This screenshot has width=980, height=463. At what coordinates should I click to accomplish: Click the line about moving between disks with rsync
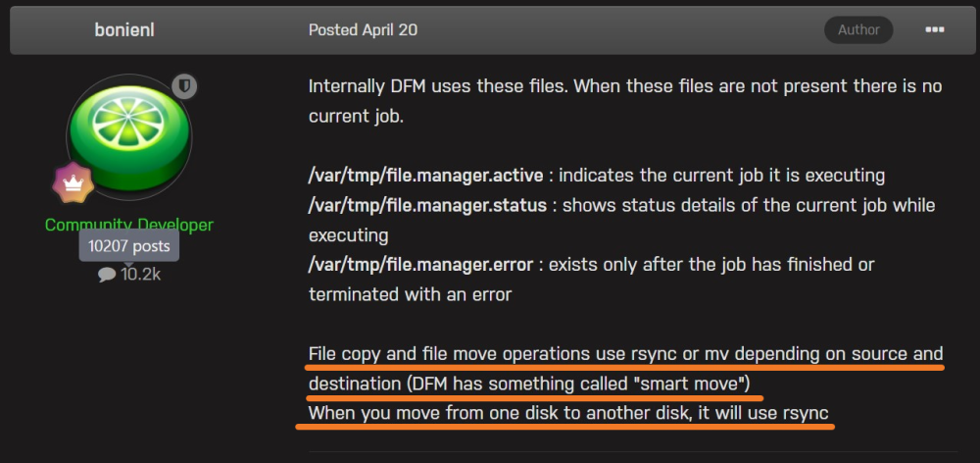coord(568,414)
